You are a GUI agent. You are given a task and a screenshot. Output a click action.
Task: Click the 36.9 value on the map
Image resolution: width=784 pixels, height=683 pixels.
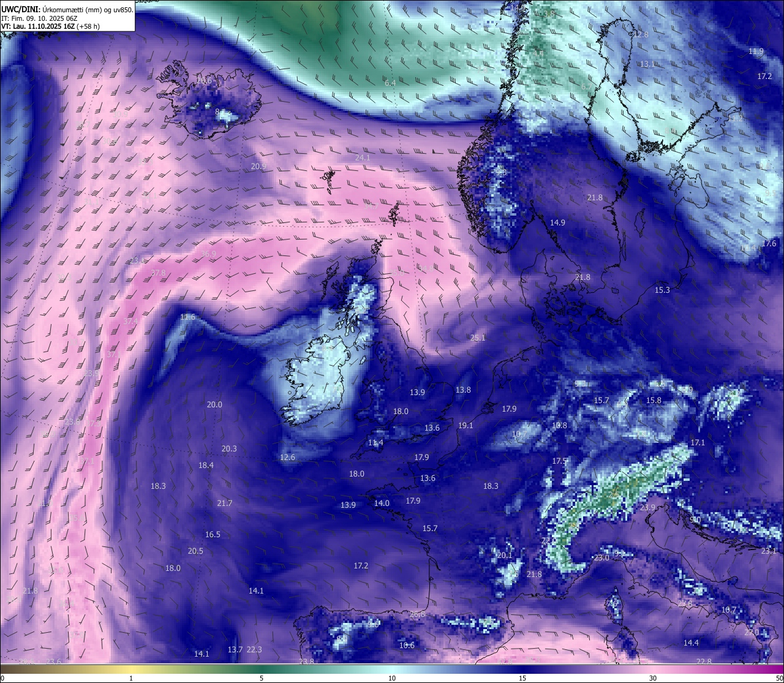coord(208,254)
